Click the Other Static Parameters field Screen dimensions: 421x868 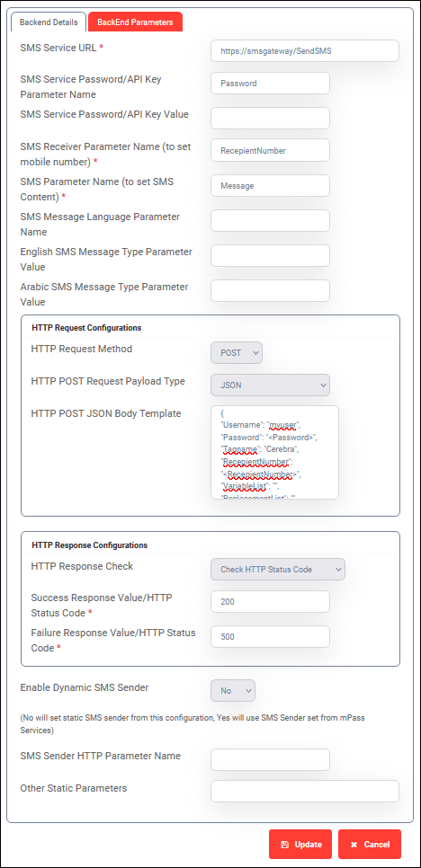(305, 791)
